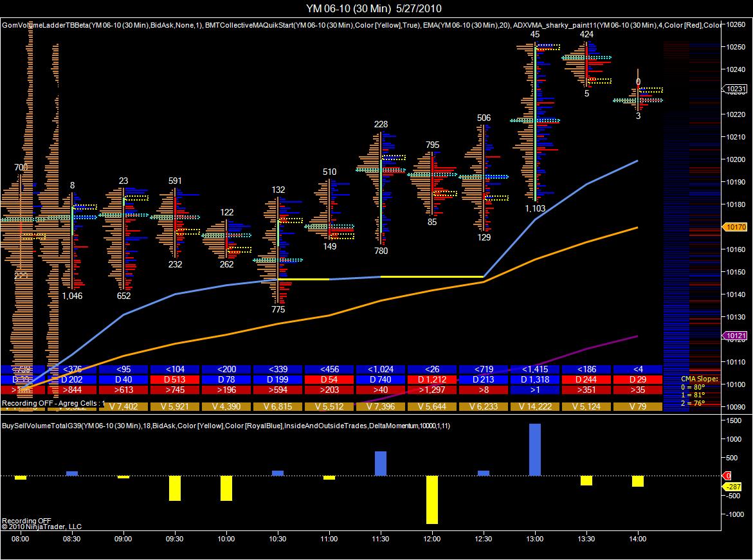
Task: Click the D 244 delta cell
Action: [x=586, y=379]
